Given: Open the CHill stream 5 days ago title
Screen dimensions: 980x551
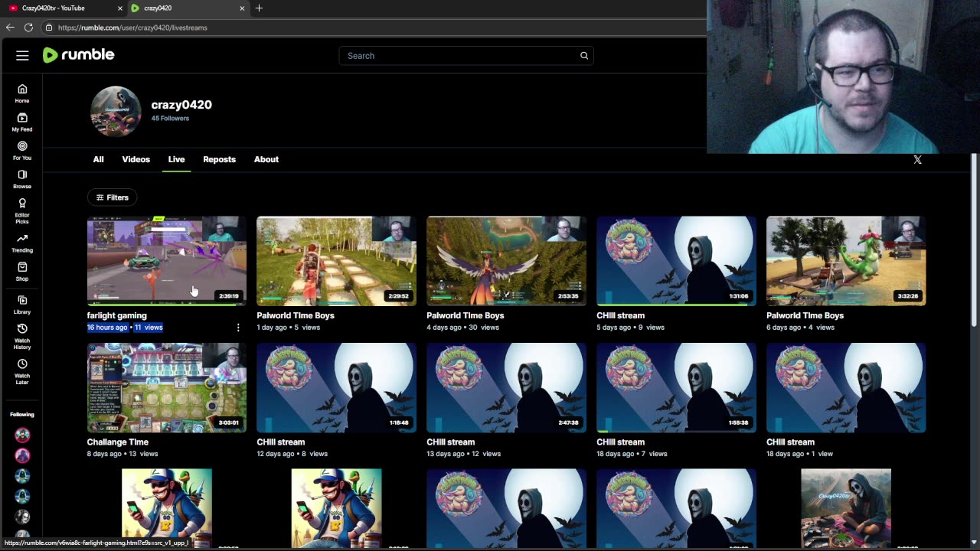Looking at the screenshot, I should point(621,315).
